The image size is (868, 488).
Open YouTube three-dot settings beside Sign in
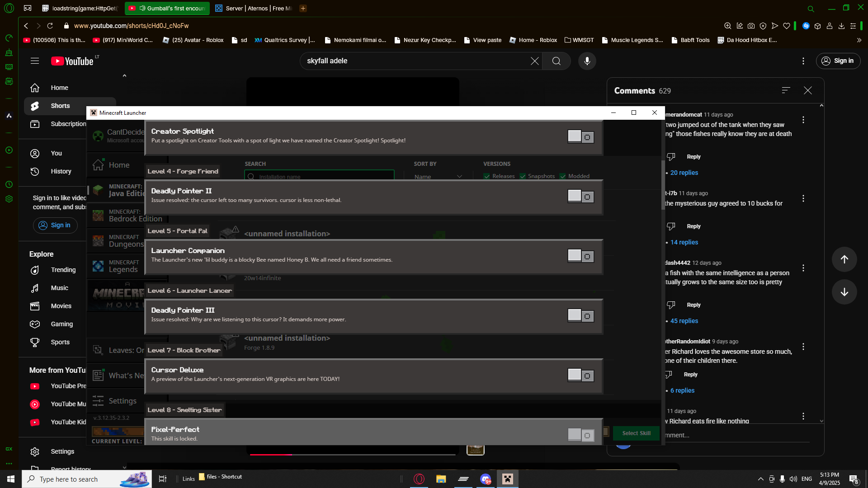click(803, 61)
